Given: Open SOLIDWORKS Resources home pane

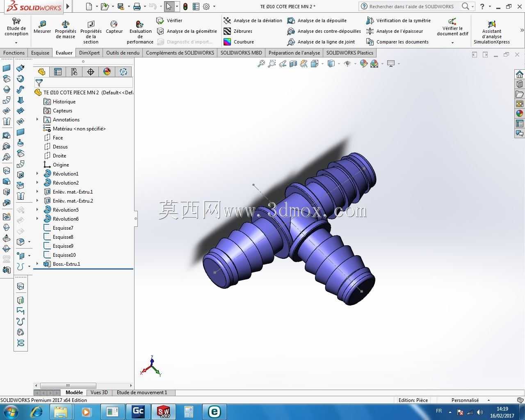Looking at the screenshot, I should [520, 74].
